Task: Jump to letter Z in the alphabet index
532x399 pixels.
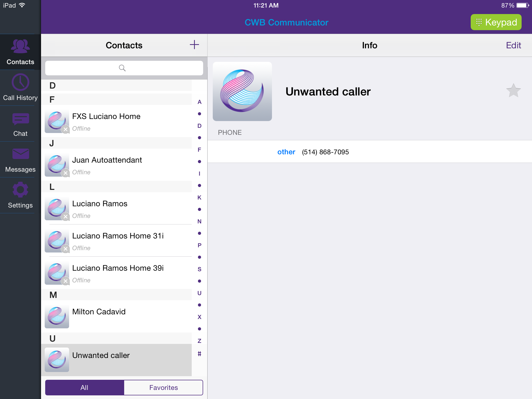Action: [199, 341]
